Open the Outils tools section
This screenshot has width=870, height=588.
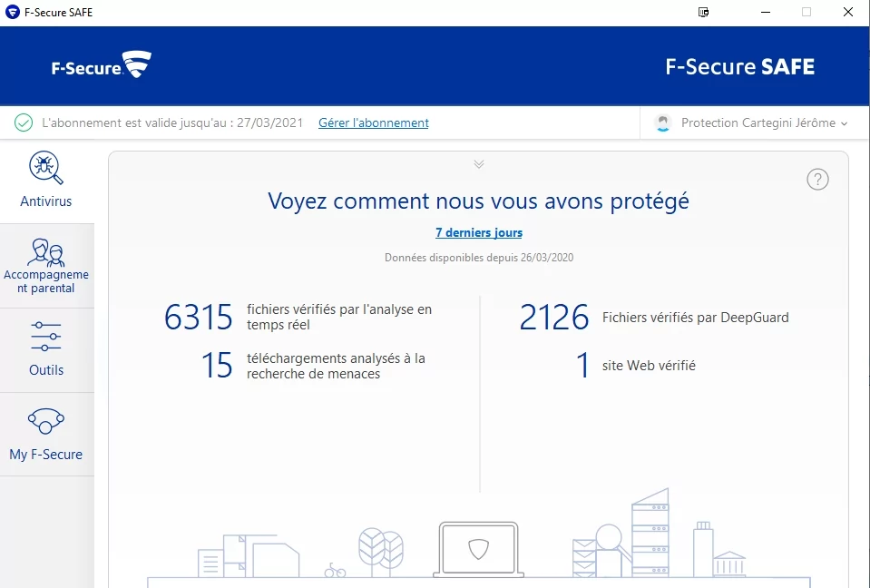pyautogui.click(x=46, y=350)
